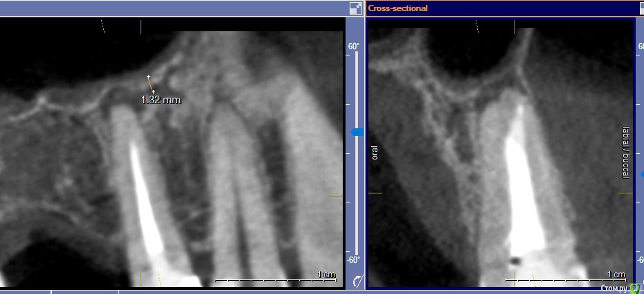
Task: Select the 1.32 mm measurement label
Action: click(x=161, y=100)
